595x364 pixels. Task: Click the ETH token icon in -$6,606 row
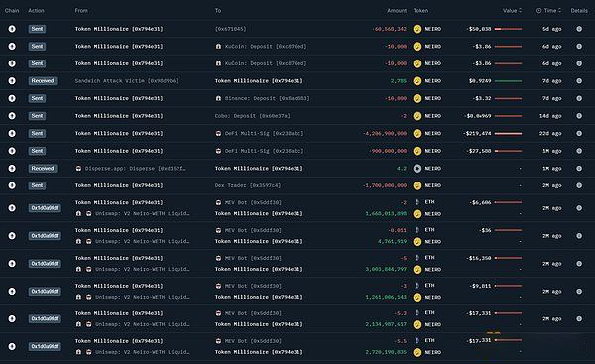(x=417, y=202)
